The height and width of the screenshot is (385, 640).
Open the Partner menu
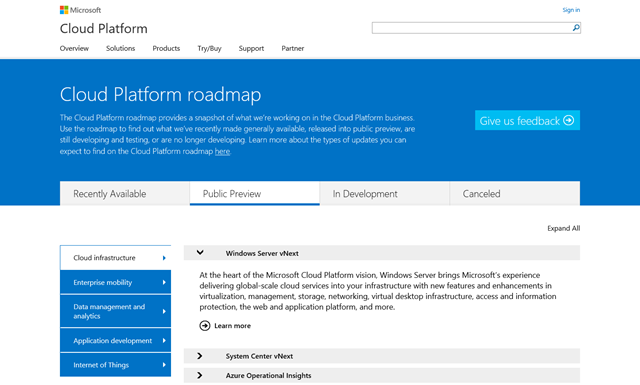pyautogui.click(x=293, y=48)
